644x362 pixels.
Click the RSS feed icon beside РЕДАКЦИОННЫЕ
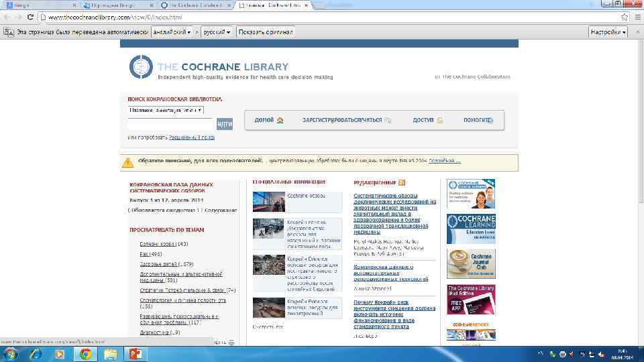click(x=402, y=182)
